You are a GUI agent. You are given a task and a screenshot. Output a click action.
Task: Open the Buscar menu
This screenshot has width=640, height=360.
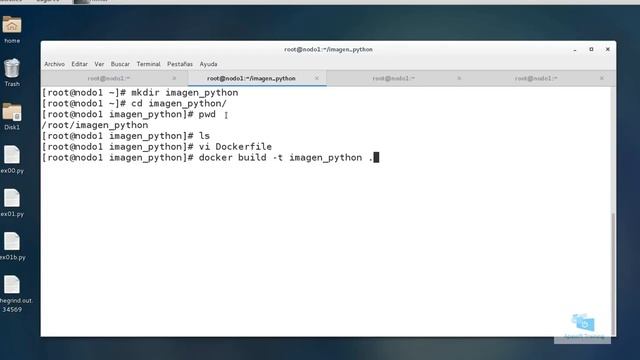(120, 64)
